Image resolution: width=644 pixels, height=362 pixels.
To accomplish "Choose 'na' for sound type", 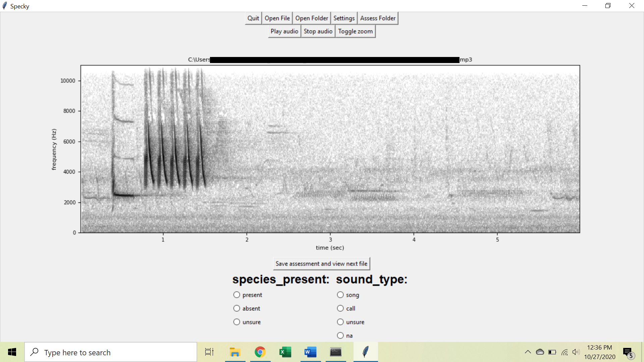I will click(340, 336).
